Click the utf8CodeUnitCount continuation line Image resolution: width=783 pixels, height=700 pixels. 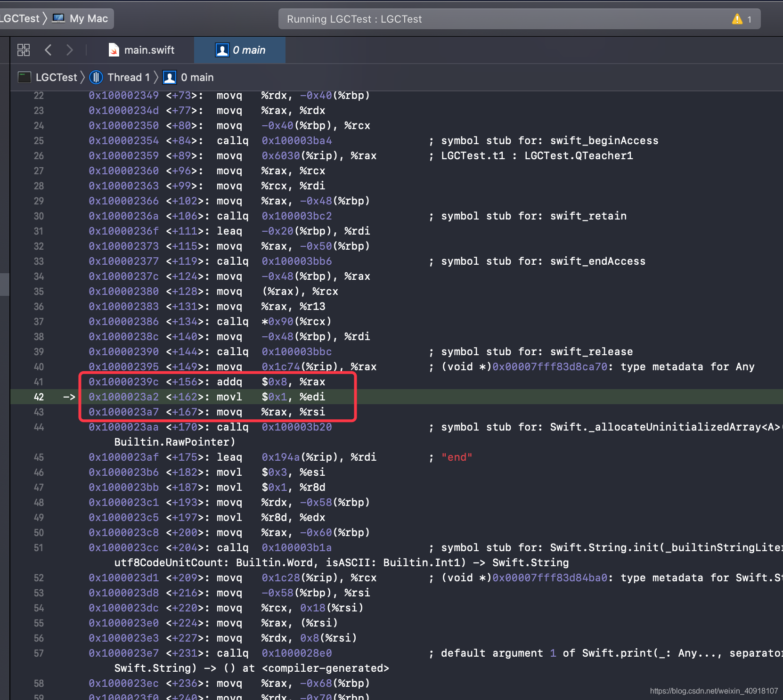pos(342,563)
